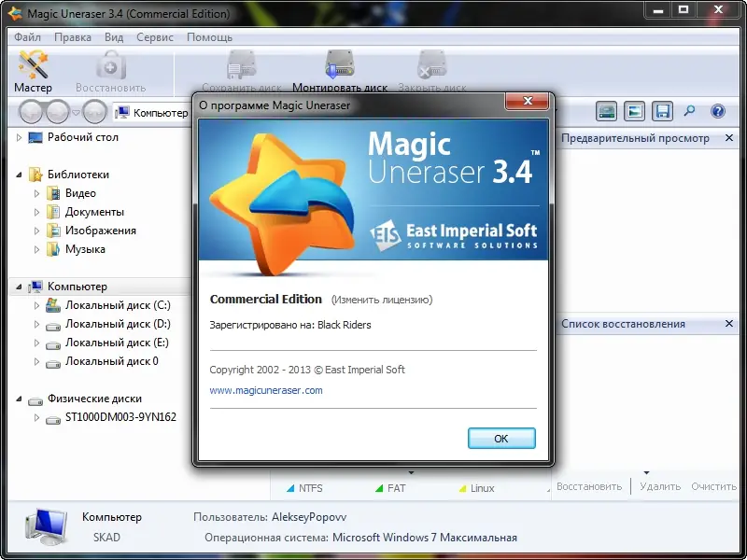Click Восстановить in the recovery list bar
This screenshot has height=560, width=747.
click(589, 486)
